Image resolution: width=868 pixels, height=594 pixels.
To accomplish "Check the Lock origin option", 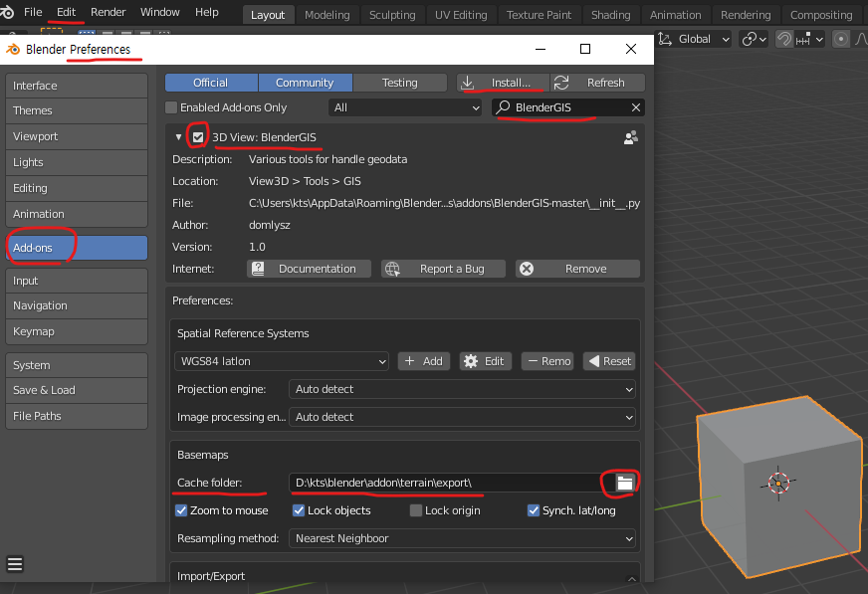I will 416,510.
